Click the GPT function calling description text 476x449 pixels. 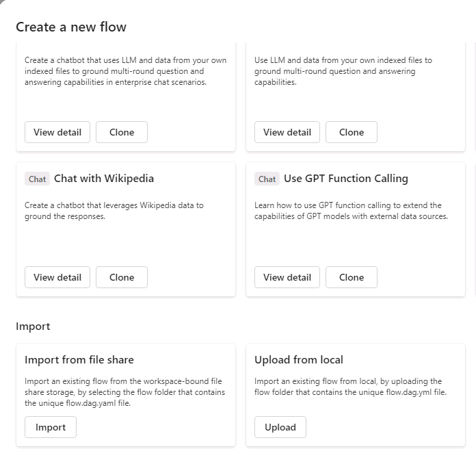pos(352,211)
